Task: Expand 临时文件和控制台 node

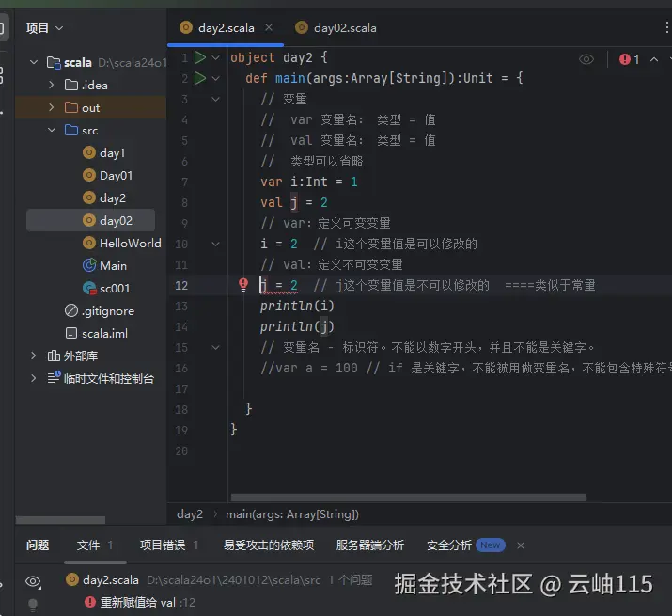Action: [x=34, y=378]
